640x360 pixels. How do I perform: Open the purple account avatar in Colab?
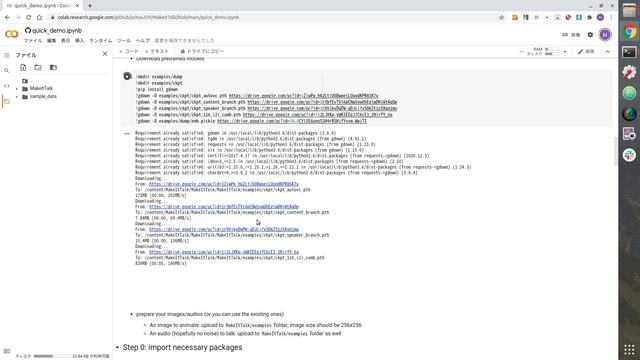[x=605, y=35]
